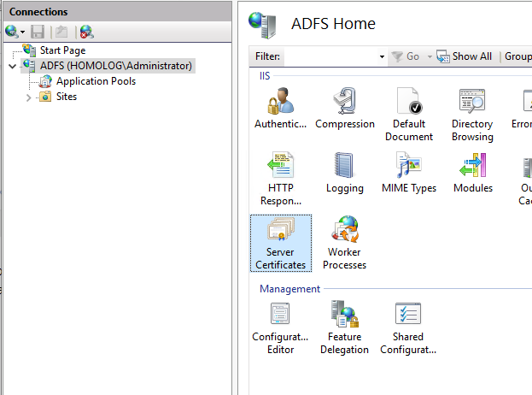Open the Modules feature
Image resolution: width=532 pixels, height=395 pixels.
(x=473, y=173)
